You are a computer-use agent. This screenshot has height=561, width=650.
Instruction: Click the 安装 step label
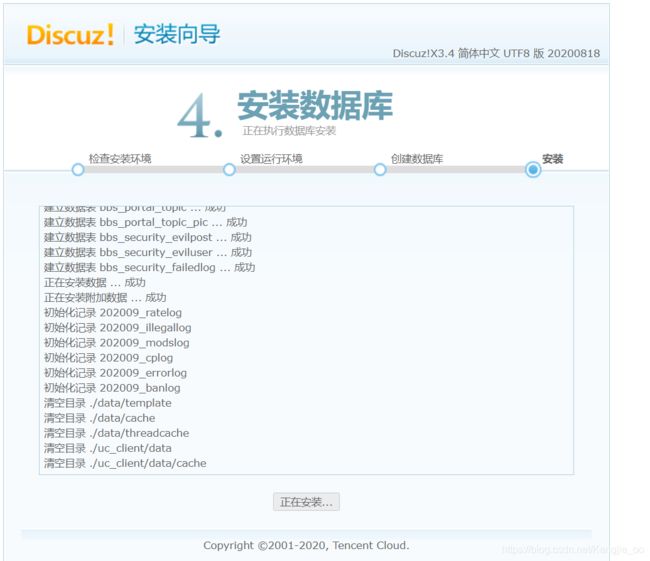pyautogui.click(x=553, y=158)
